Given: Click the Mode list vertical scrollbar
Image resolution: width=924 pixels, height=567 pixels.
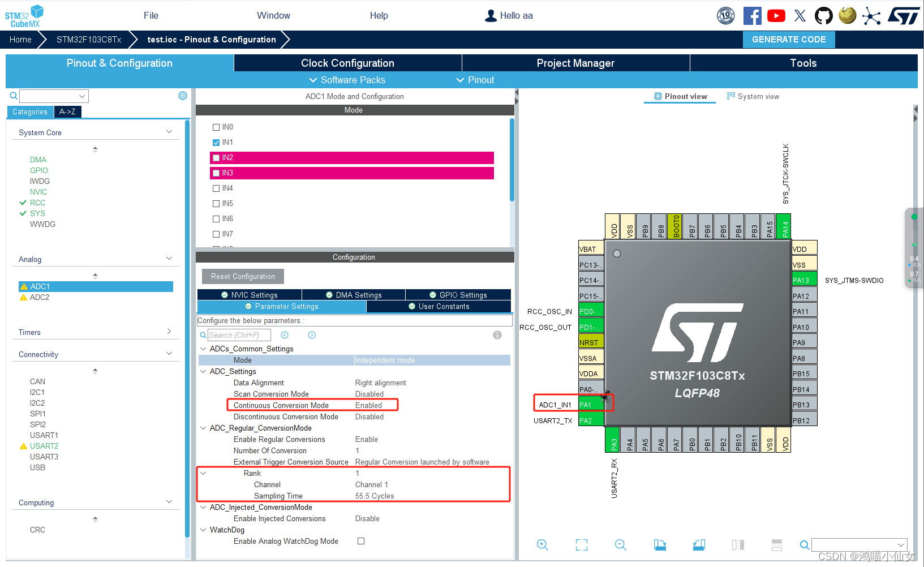Looking at the screenshot, I should point(512,160).
